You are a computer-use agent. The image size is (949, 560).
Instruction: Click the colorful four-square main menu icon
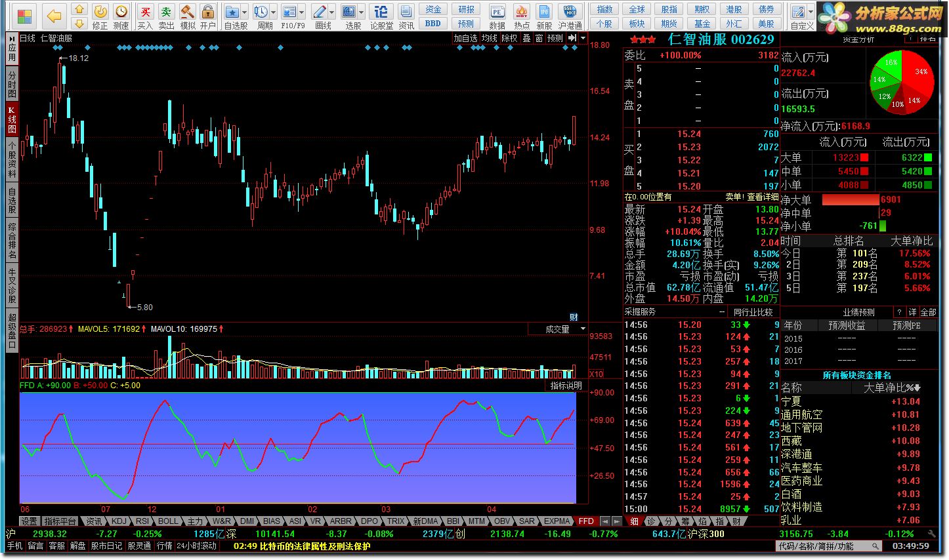[x=24, y=16]
